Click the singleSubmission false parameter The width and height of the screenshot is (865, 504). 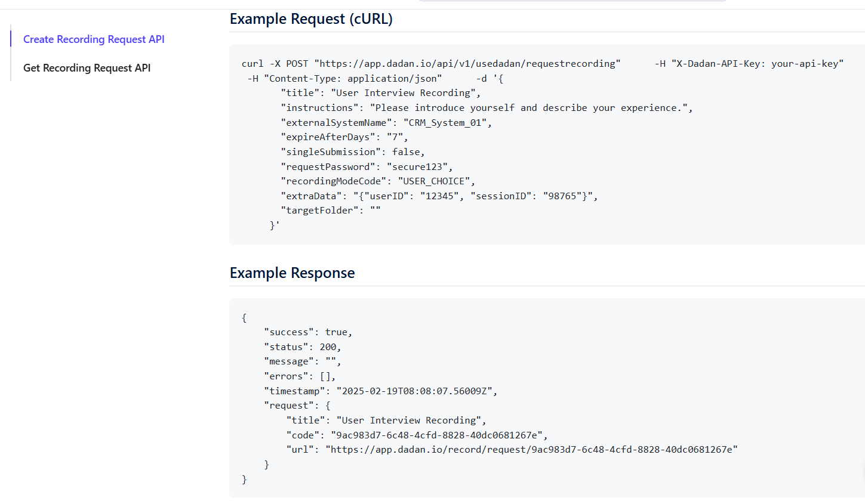[x=352, y=152]
